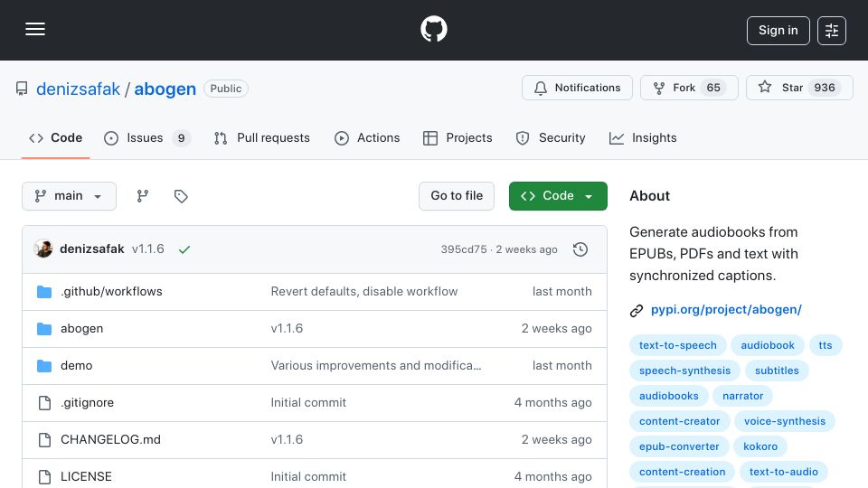Screen dimensions: 868x488
Task: Open the appearance settings icon beside Sign in
Action: (832, 31)
